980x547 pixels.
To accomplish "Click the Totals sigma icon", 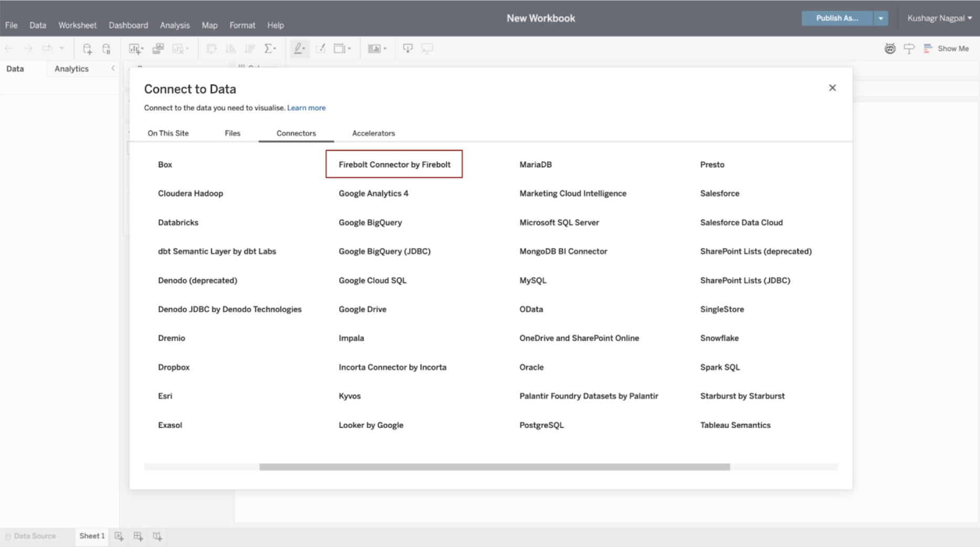I will pyautogui.click(x=269, y=49).
